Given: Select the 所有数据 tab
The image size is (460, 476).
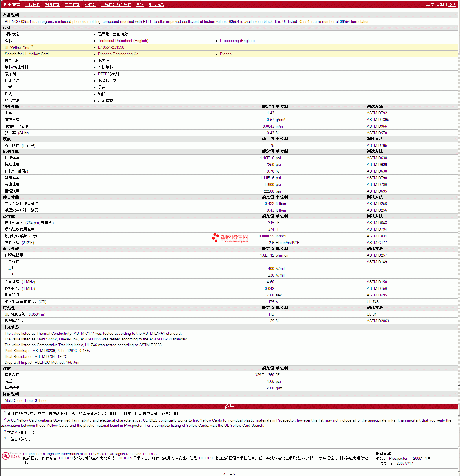Looking at the screenshot, I should [x=12, y=5].
